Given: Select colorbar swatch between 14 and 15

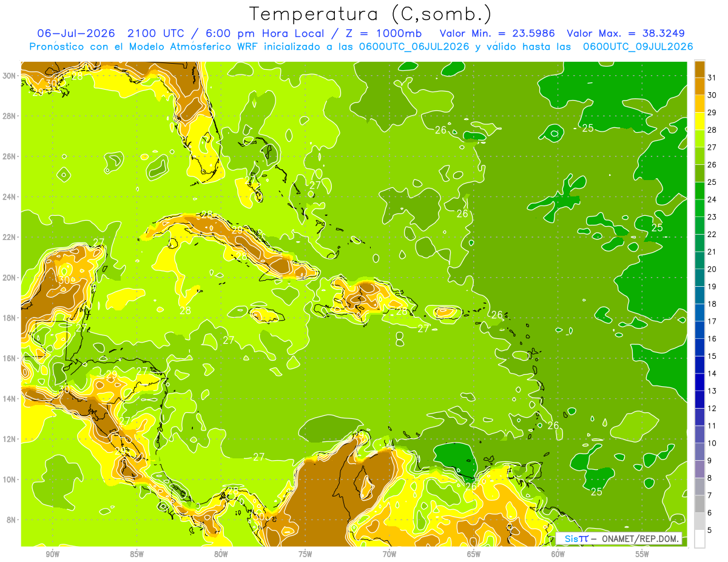Looking at the screenshot, I should [699, 365].
